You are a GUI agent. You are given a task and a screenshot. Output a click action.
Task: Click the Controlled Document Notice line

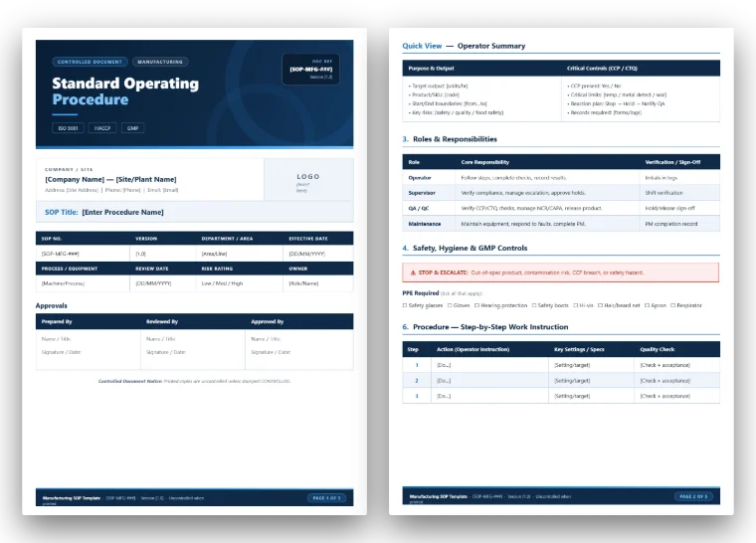click(194, 382)
